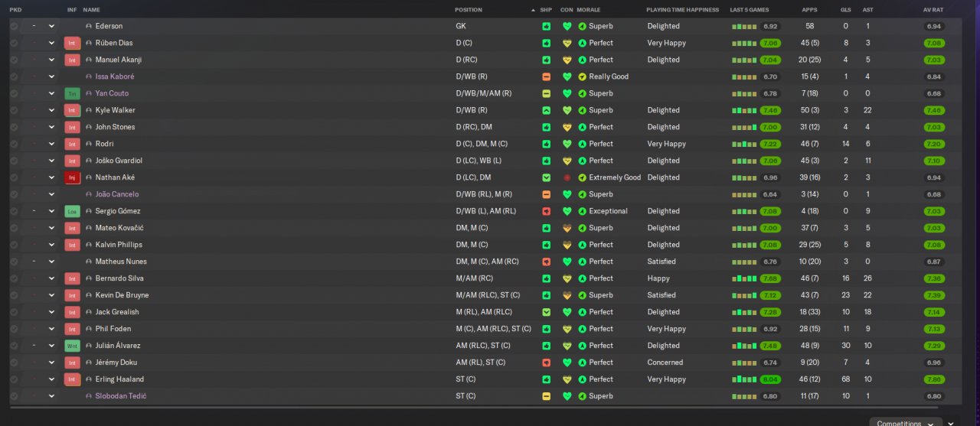Open the pick dropdown chevron for Phil Foden
Screen dimensions: 980x426
click(x=52, y=329)
